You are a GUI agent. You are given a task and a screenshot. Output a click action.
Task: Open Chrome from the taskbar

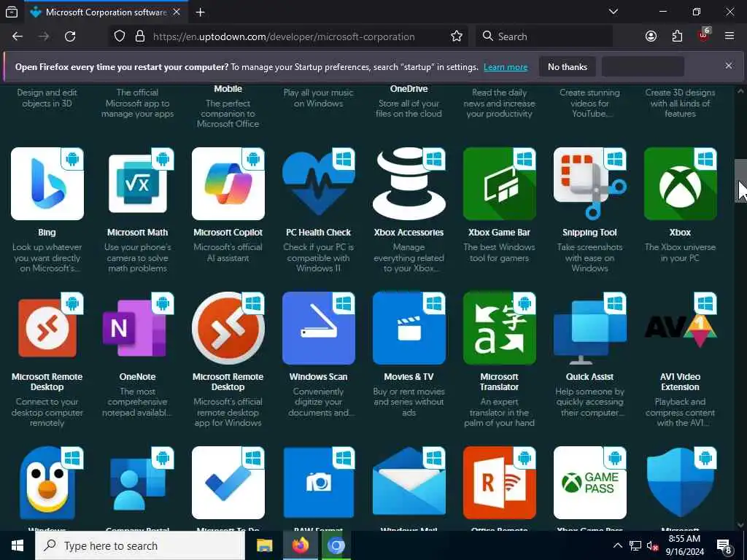coord(336,545)
